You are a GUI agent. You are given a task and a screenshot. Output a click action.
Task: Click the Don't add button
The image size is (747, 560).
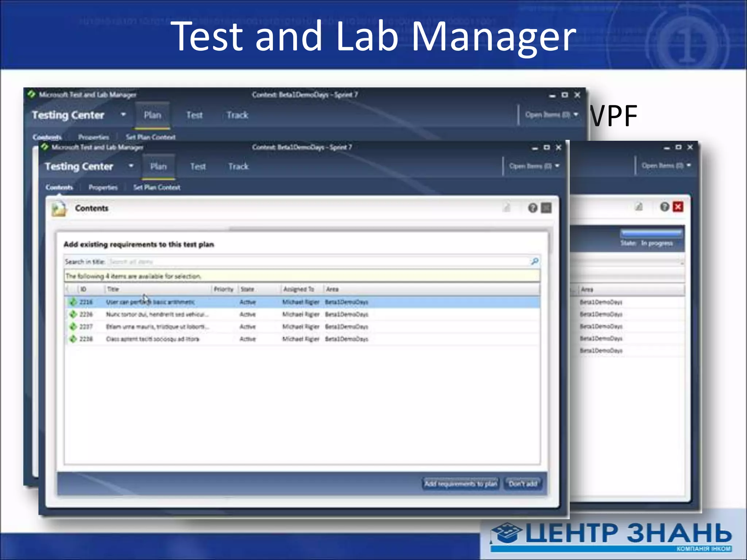pyautogui.click(x=523, y=484)
